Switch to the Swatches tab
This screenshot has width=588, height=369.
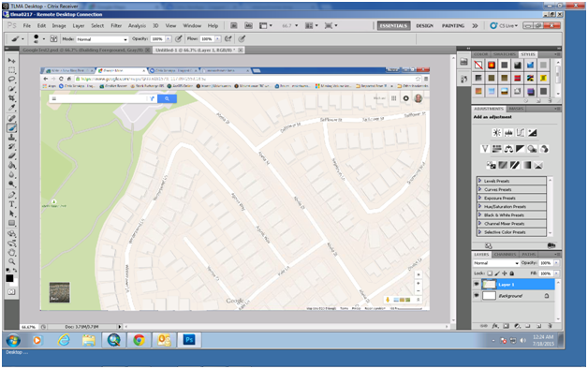pyautogui.click(x=505, y=54)
